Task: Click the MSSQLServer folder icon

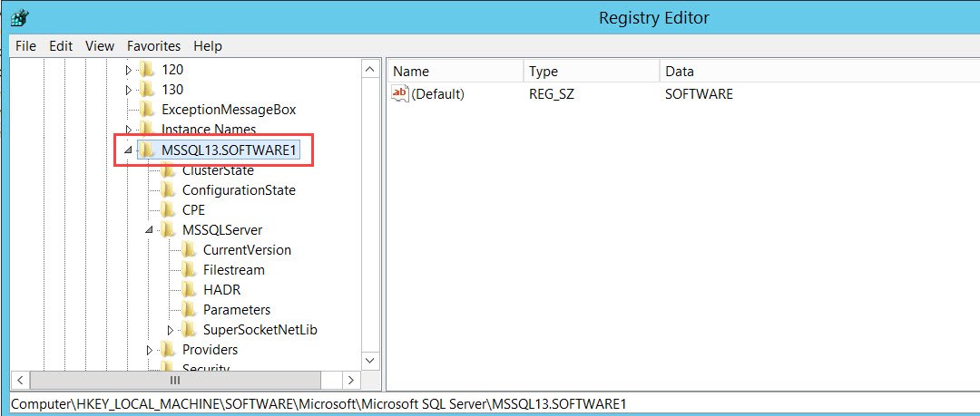Action: 168,229
